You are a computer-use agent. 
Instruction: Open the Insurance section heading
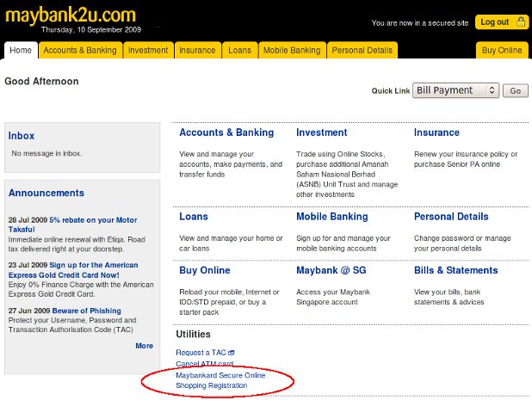(x=436, y=132)
